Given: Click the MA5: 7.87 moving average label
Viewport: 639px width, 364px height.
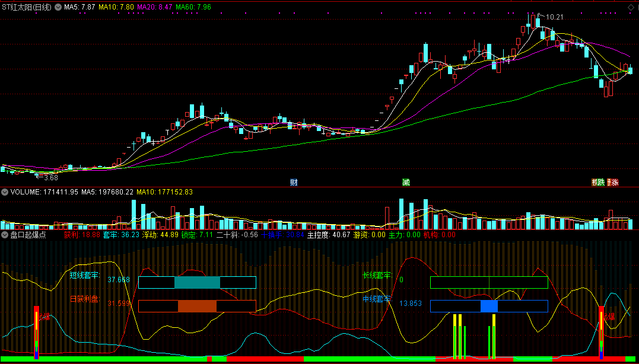Looking at the screenshot, I should click(x=80, y=7).
